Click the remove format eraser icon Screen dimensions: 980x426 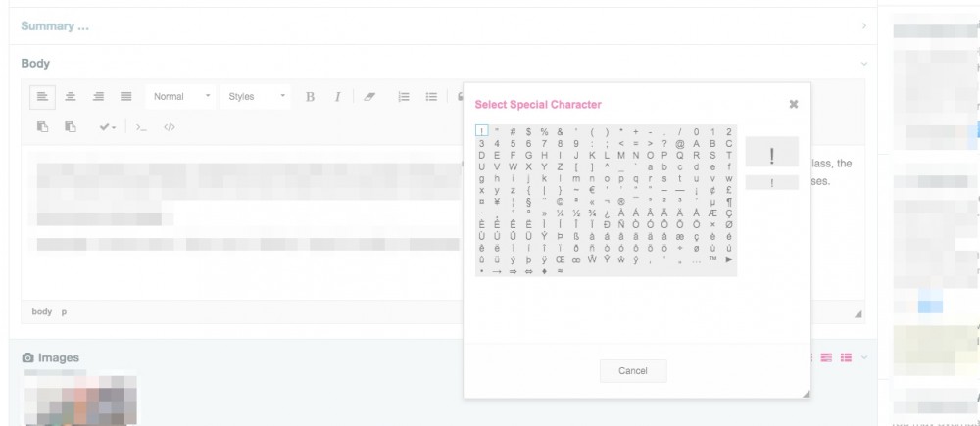pyautogui.click(x=373, y=97)
